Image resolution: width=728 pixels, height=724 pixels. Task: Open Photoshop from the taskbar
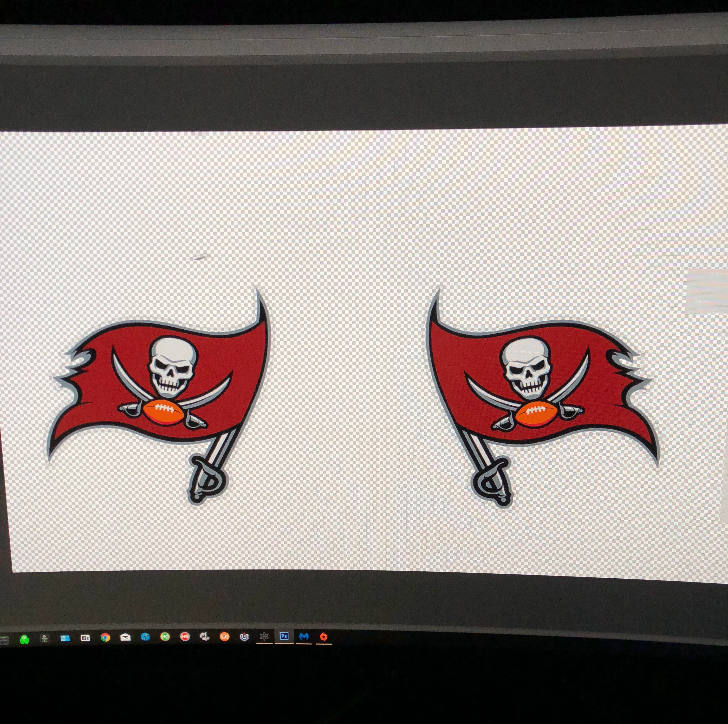click(284, 636)
